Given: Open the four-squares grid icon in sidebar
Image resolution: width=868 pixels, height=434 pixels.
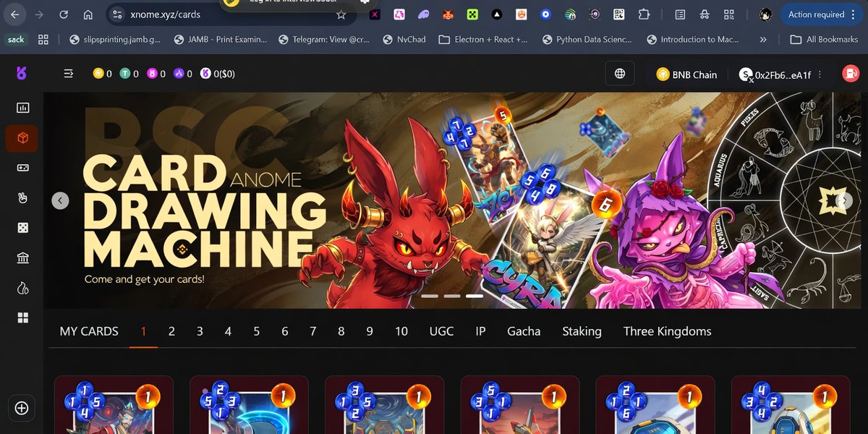Looking at the screenshot, I should click(22, 318).
